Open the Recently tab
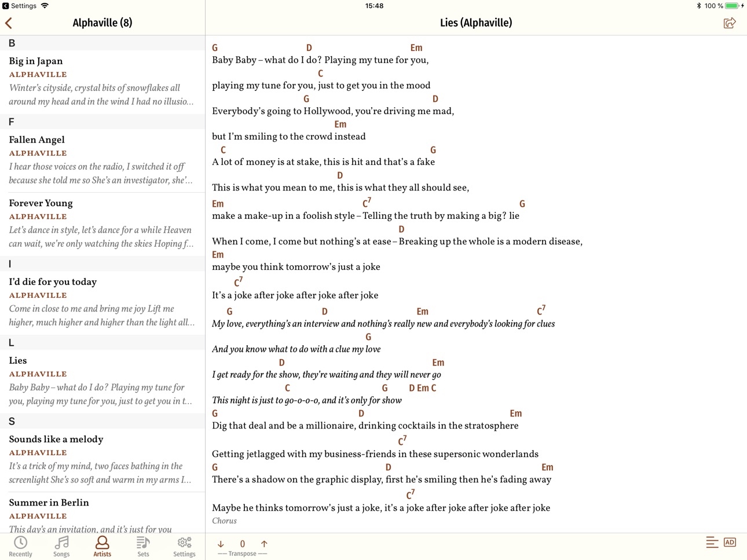The height and width of the screenshot is (560, 747). (21, 546)
